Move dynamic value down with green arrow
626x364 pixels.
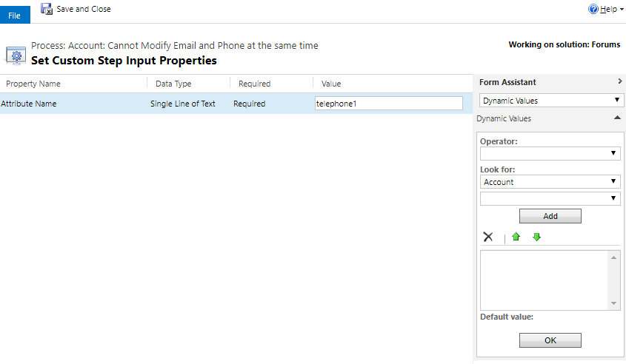[x=536, y=237]
